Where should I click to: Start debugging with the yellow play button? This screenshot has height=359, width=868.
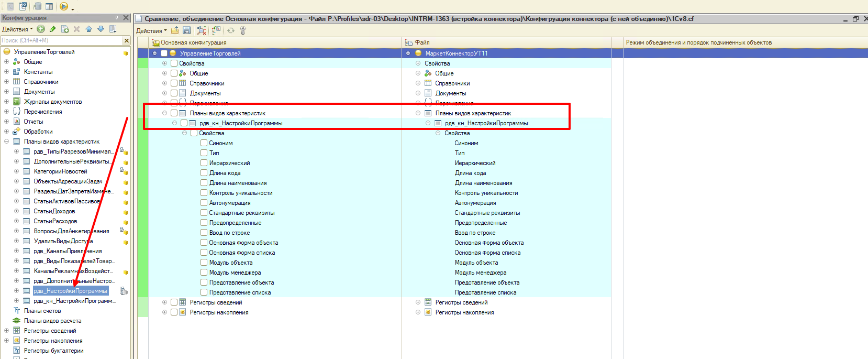click(x=64, y=6)
